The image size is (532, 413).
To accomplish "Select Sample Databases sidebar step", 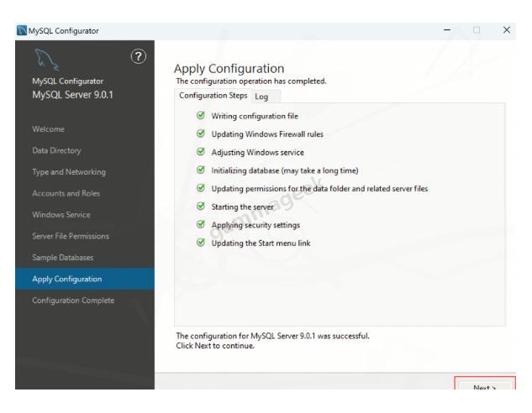I will [63, 258].
